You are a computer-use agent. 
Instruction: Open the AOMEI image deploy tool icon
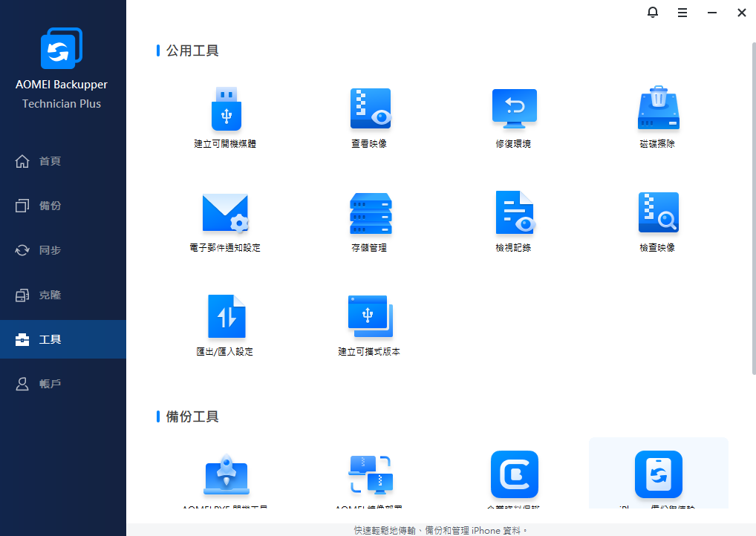pyautogui.click(x=371, y=475)
